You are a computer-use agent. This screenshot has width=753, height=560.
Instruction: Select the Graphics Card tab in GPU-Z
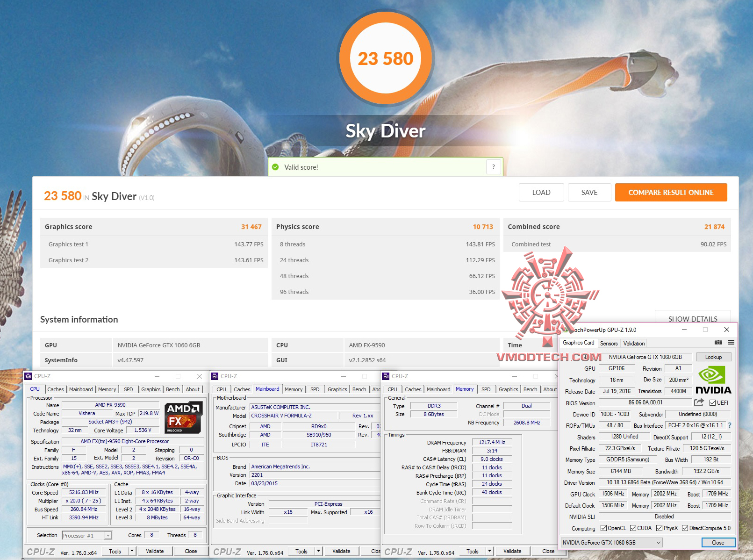(579, 343)
